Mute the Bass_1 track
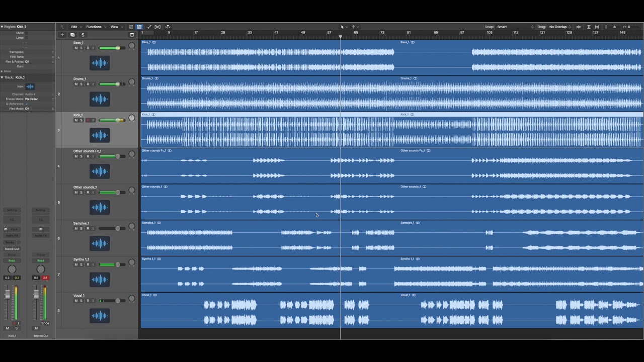Screen dimensions: 644x362 click(x=76, y=48)
